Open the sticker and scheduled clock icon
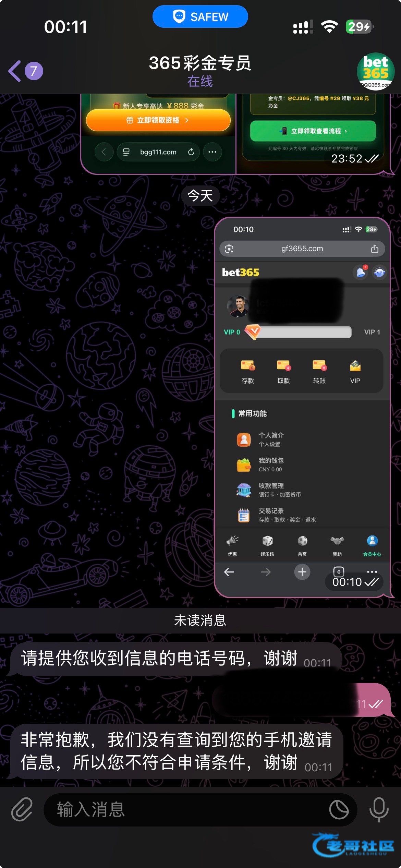 (339, 809)
